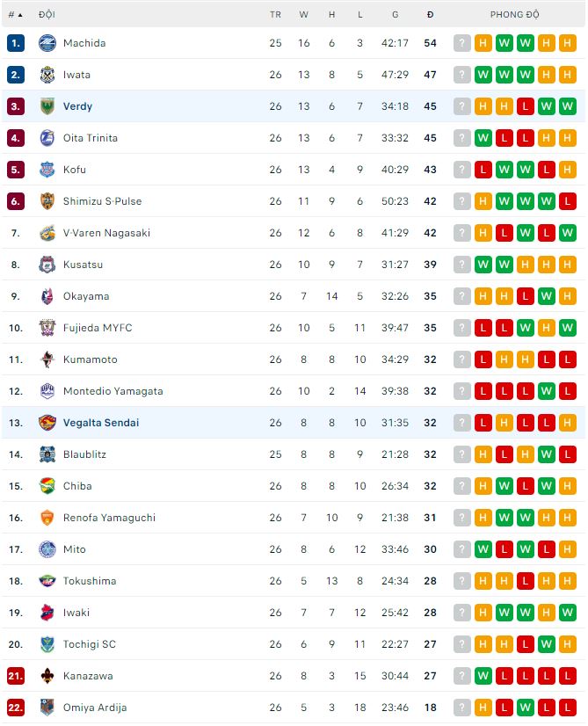Viewport: 588px width, 726px height.
Task: Click the Omiya Ardija team crest
Action: [47, 708]
